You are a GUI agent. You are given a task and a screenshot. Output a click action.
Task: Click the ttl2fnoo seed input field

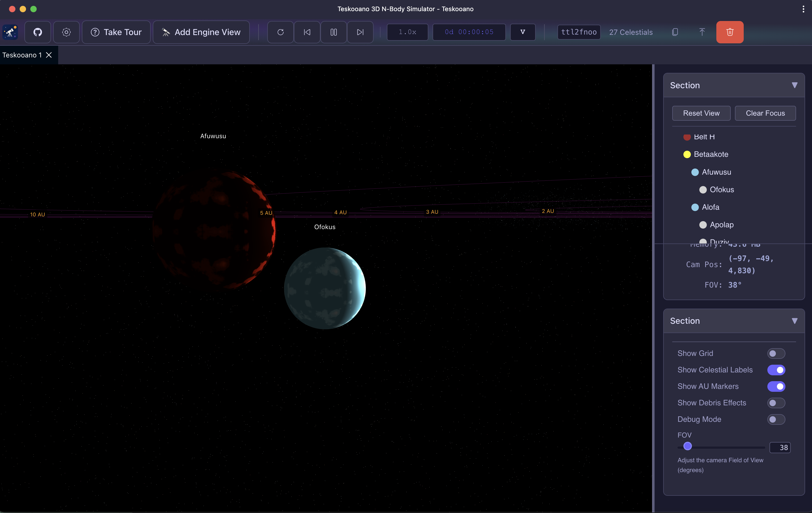coord(579,32)
